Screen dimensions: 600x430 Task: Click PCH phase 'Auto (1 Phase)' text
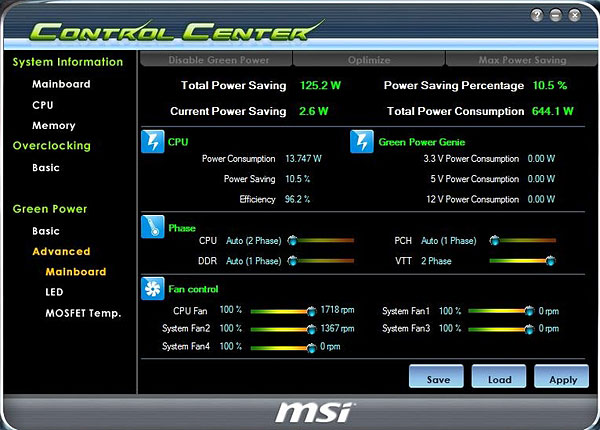[x=449, y=241]
